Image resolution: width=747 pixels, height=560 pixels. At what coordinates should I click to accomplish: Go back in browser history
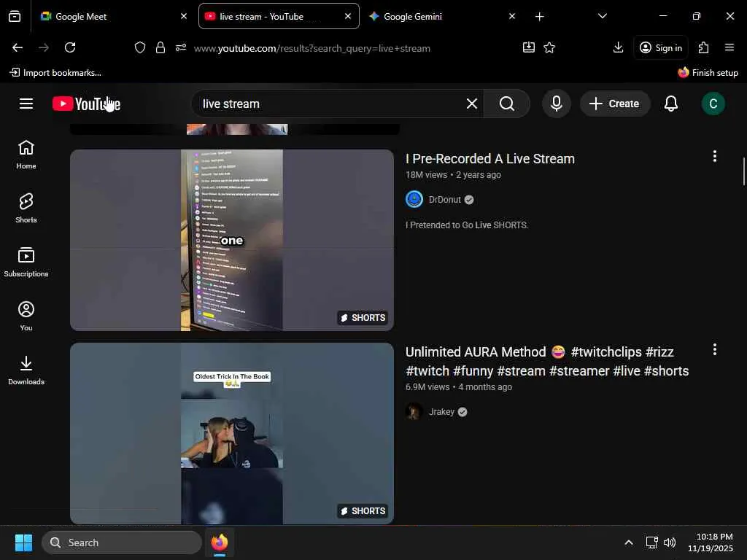(18, 47)
